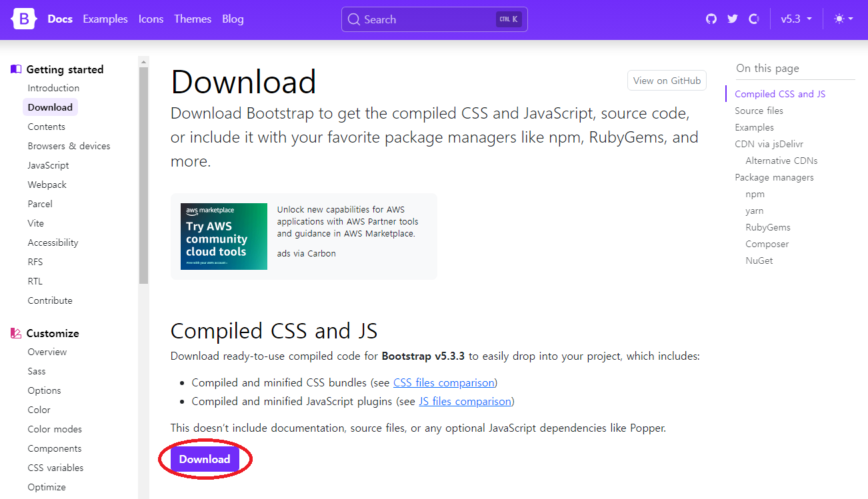Click the sidebar scrollbar thumb
The width and height of the screenshot is (868, 499).
click(x=143, y=176)
